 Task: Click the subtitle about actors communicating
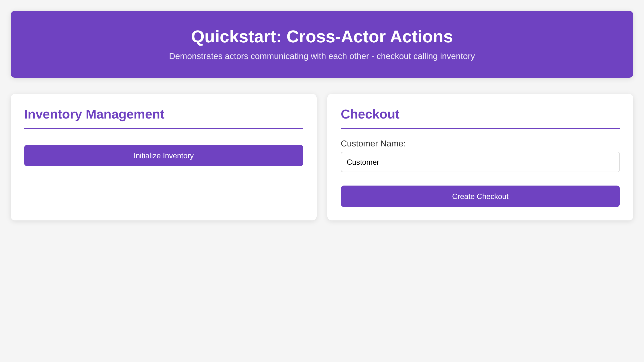click(x=322, y=56)
